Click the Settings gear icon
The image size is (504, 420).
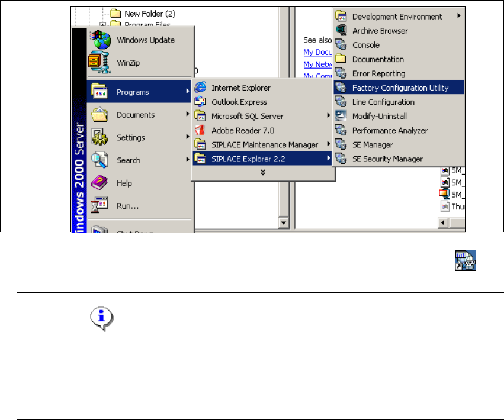pyautogui.click(x=99, y=137)
